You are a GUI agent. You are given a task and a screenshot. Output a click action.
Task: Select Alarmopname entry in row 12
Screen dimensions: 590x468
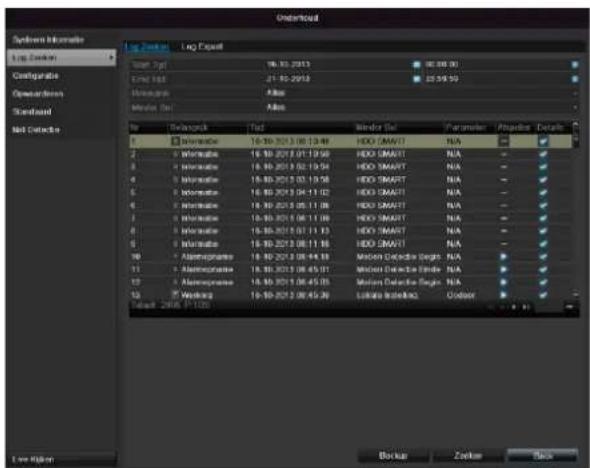tap(207, 282)
